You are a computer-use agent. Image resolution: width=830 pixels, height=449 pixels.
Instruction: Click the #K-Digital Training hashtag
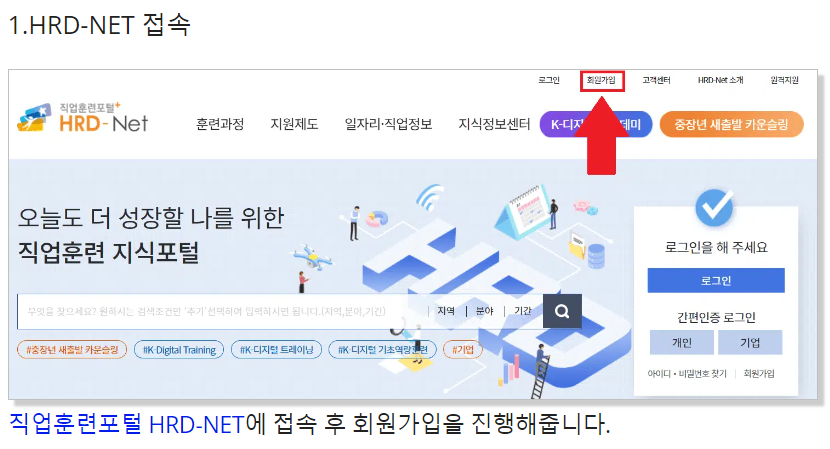(179, 350)
